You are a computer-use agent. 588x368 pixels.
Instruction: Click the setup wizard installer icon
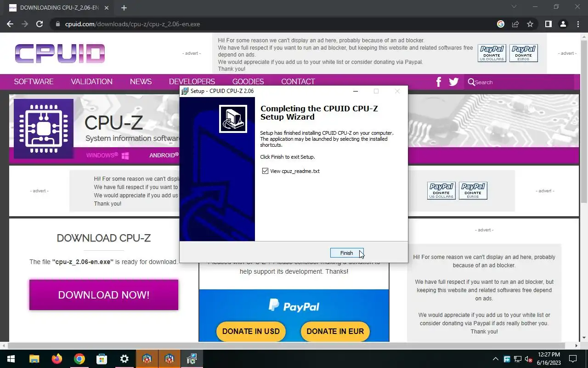coord(233,119)
